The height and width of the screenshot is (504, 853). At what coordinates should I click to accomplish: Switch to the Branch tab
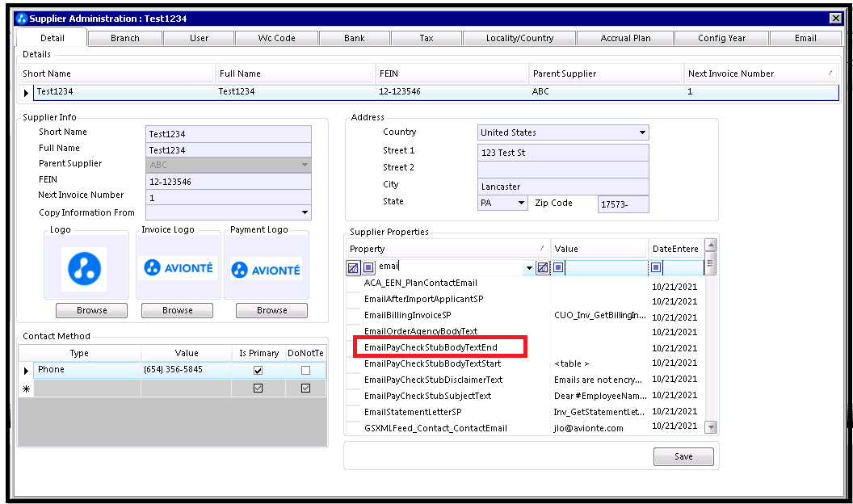(125, 38)
